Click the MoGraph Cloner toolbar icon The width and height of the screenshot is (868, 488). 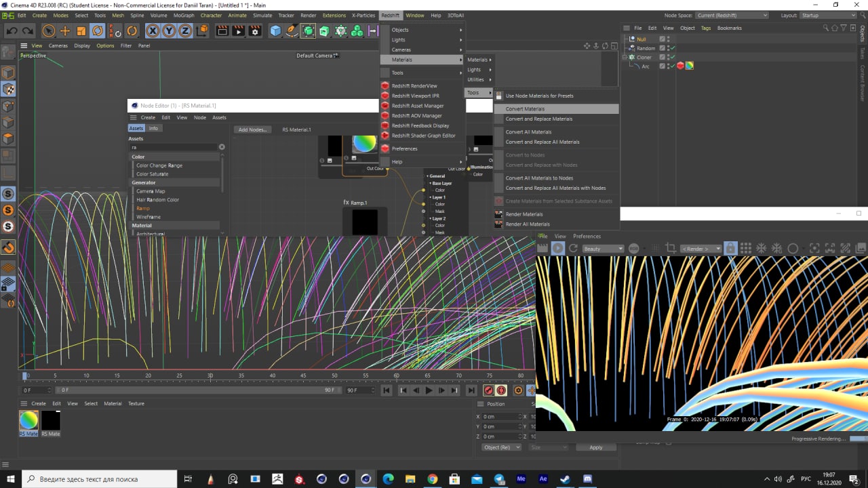pos(340,30)
